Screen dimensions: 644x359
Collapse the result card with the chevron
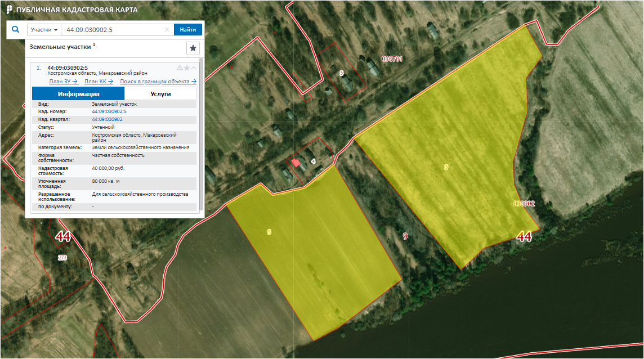194,68
